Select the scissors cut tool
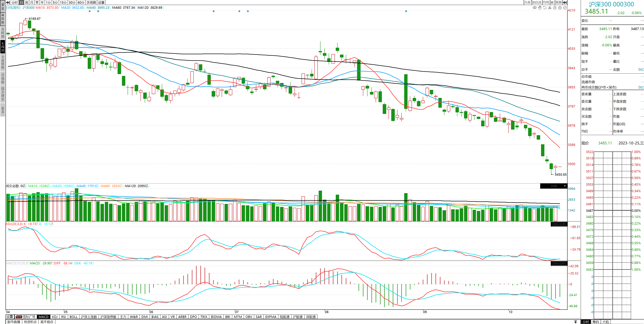This screenshot has width=644, height=324. coord(550,8)
